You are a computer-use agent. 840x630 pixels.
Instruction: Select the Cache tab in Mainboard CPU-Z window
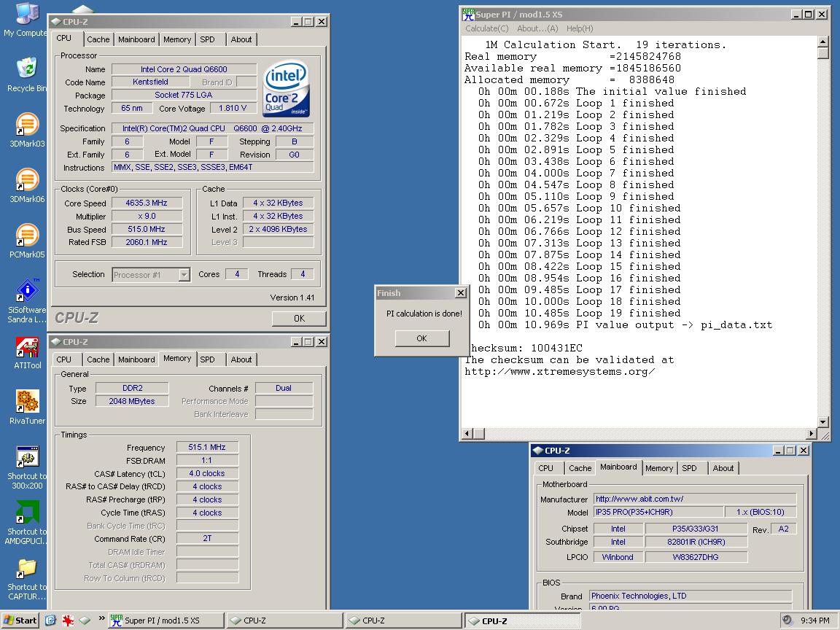(x=580, y=468)
